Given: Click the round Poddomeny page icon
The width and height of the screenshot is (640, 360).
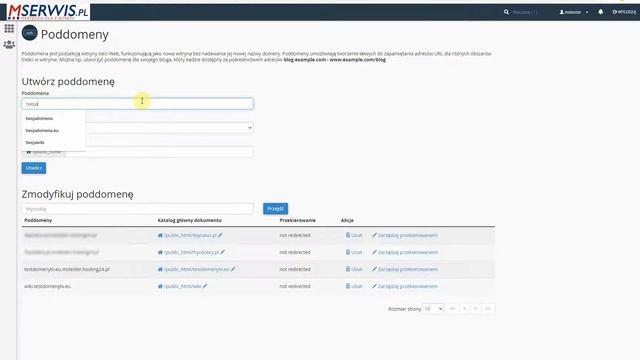Looking at the screenshot, I should (29, 33).
